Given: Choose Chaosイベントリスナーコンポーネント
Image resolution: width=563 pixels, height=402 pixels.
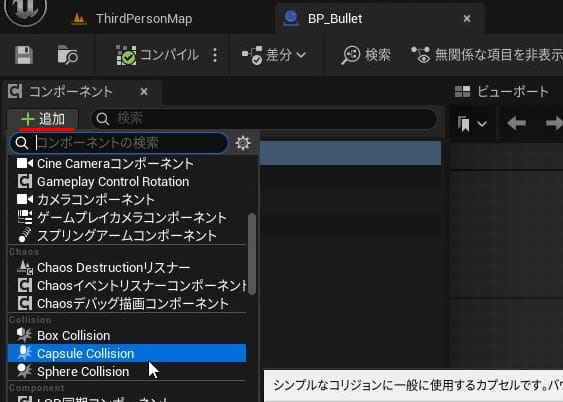Looking at the screenshot, I should tap(127, 286).
